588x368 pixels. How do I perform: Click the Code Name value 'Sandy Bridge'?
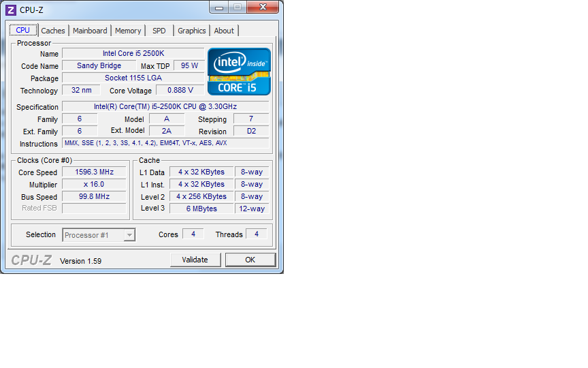tap(99, 65)
